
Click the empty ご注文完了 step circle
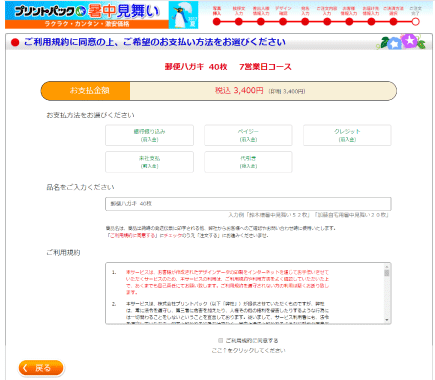[415, 22]
